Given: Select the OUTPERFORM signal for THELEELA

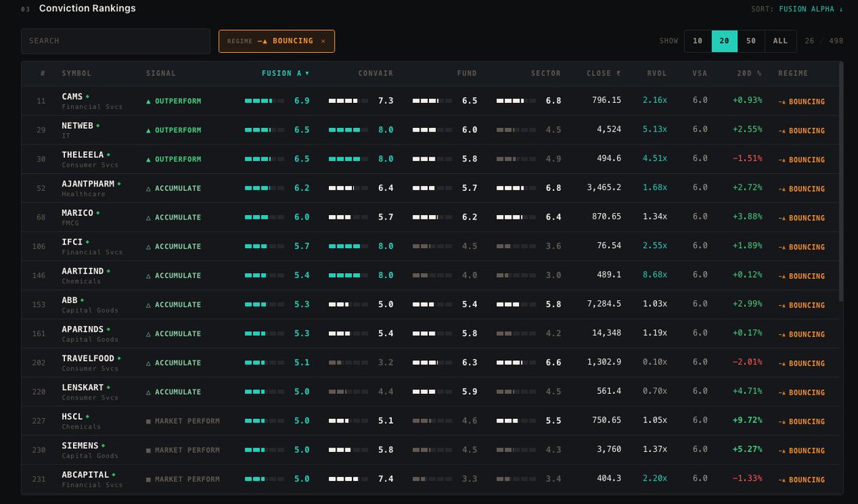Looking at the screenshot, I should 173,159.
